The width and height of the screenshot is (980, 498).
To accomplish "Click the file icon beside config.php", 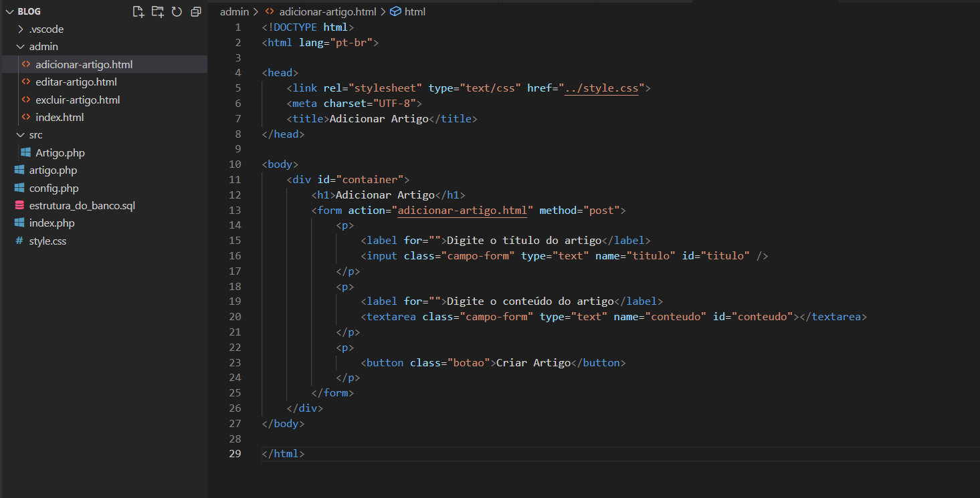I will (x=19, y=189).
